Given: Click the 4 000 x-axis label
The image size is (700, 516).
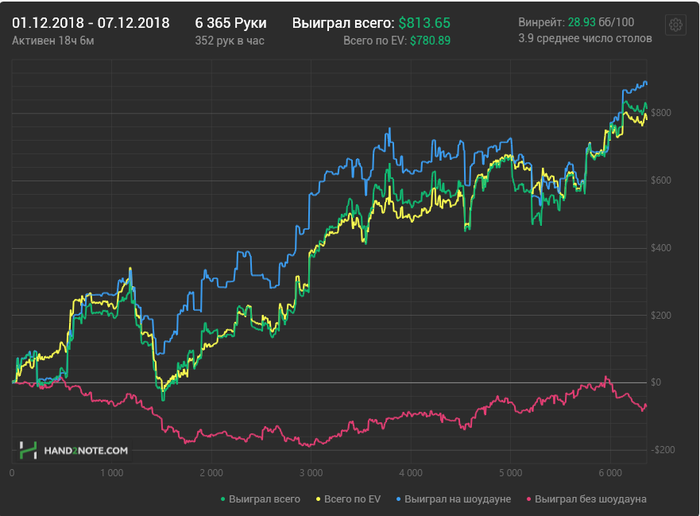Looking at the screenshot, I should point(411,473).
